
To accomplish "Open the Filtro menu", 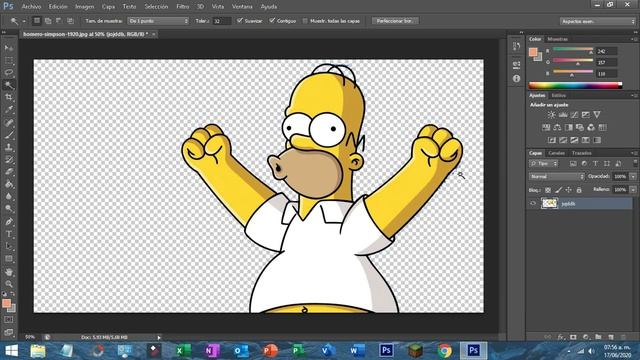I will 182,7.
